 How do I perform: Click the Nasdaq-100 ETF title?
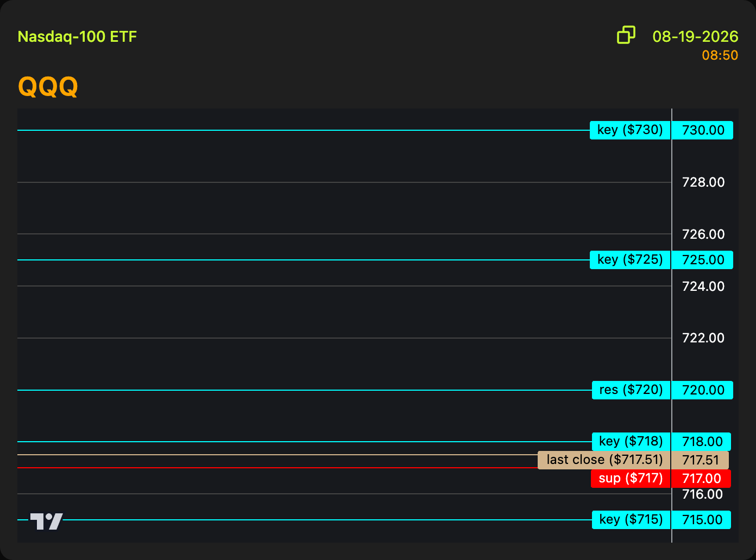click(77, 37)
